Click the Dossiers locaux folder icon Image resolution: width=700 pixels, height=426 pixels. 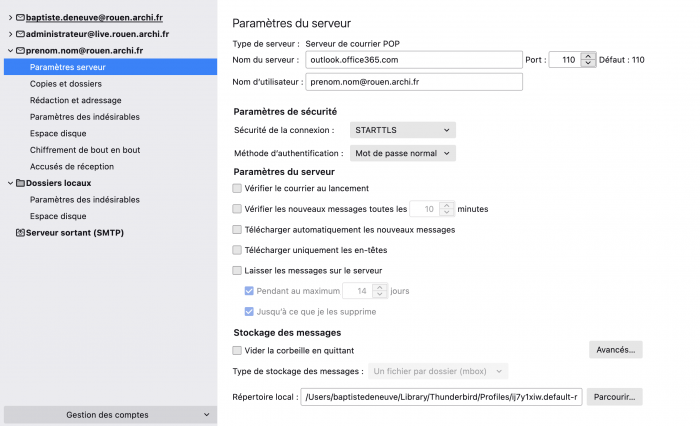(x=21, y=183)
